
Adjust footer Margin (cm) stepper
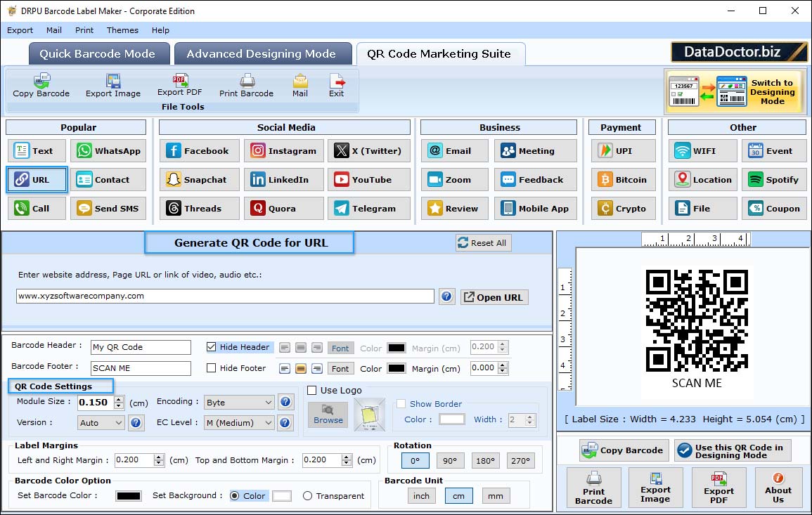point(503,368)
